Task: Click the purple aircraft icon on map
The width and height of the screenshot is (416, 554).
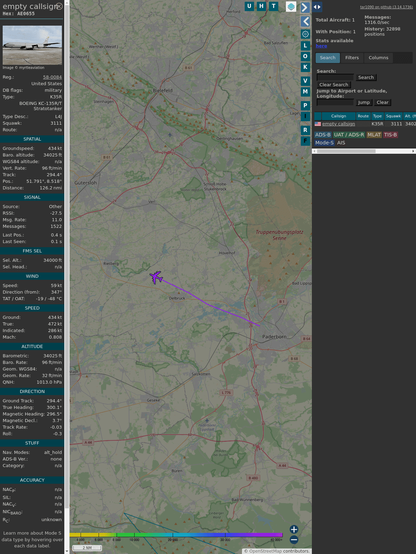Action: coord(156,277)
